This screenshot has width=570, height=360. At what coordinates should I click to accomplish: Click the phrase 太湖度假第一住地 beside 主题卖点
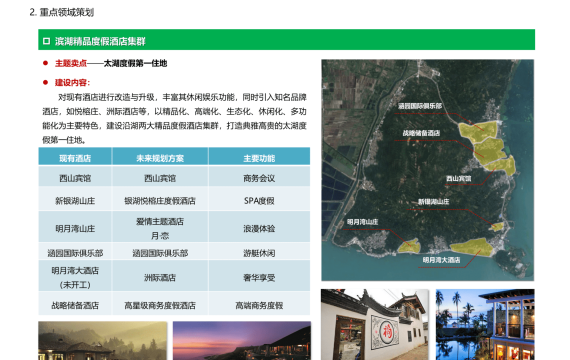[x=135, y=63]
